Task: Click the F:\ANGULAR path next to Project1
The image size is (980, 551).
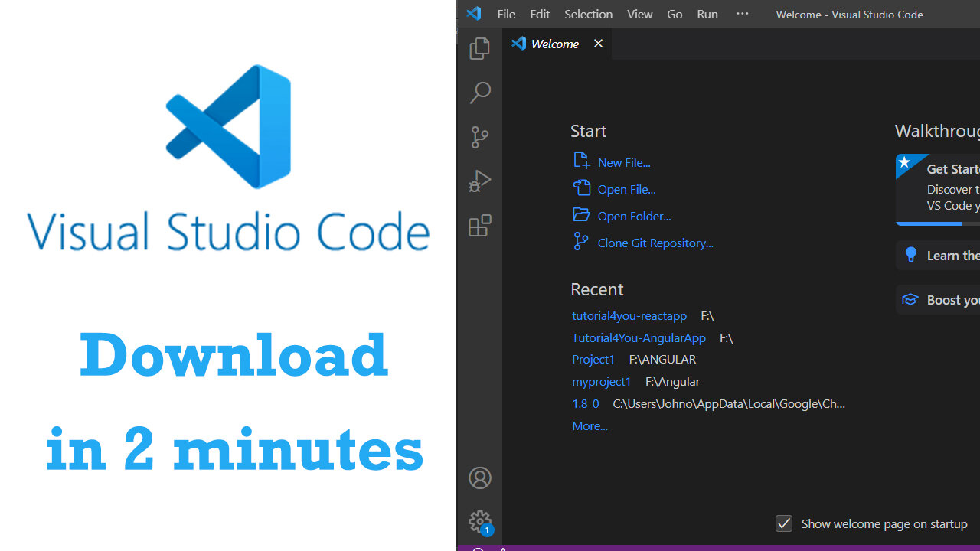Action: [662, 359]
